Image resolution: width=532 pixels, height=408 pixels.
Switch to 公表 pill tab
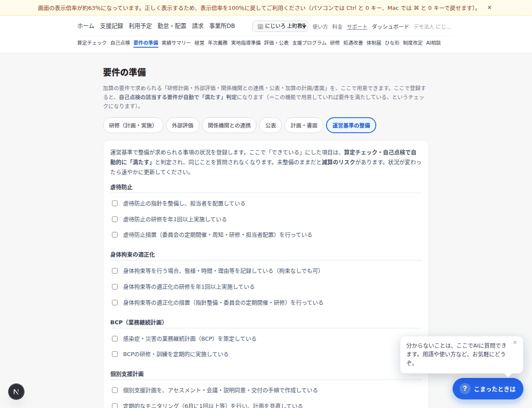[x=270, y=125]
